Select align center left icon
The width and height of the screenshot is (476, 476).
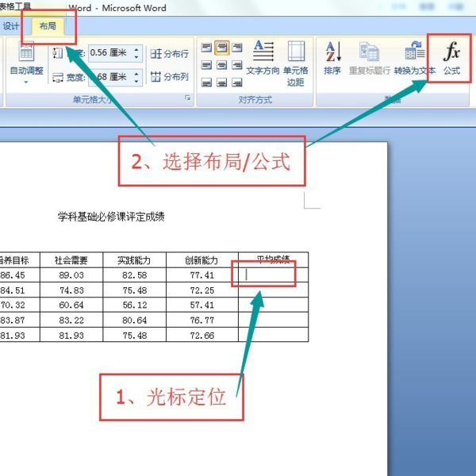click(x=206, y=65)
